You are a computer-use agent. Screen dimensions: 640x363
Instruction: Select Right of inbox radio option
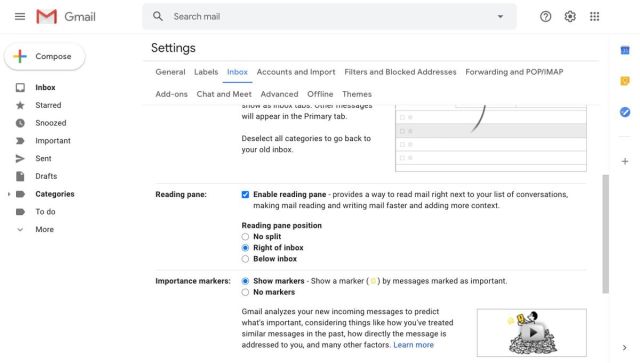click(x=245, y=247)
